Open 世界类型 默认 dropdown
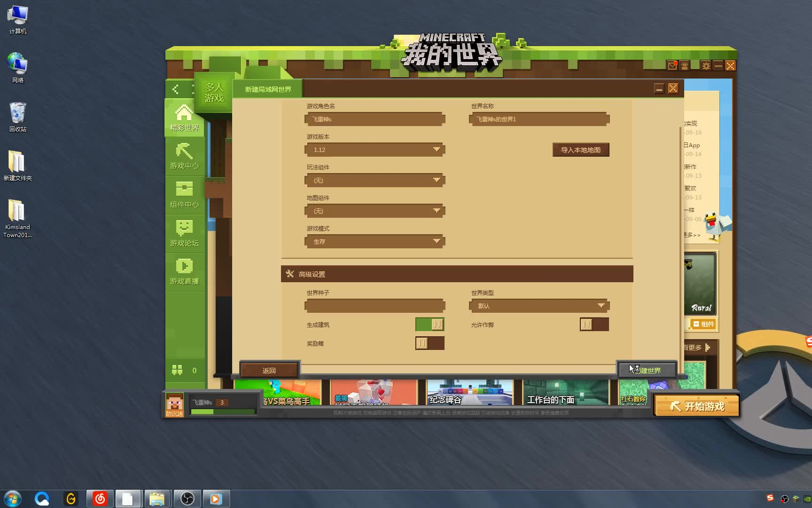This screenshot has width=812, height=508. tap(539, 306)
